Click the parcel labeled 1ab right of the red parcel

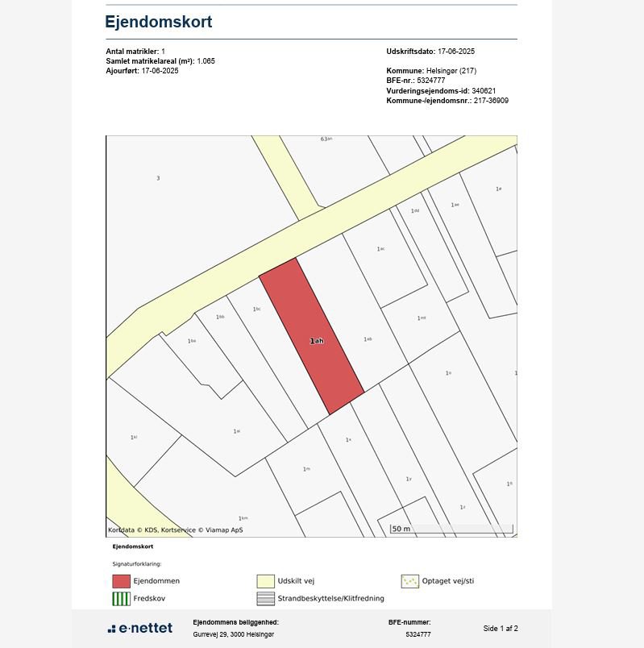click(x=368, y=339)
